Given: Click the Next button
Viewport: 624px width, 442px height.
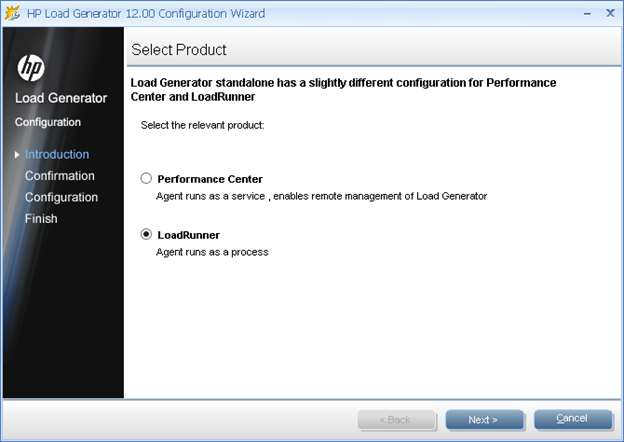Looking at the screenshot, I should click(x=484, y=420).
